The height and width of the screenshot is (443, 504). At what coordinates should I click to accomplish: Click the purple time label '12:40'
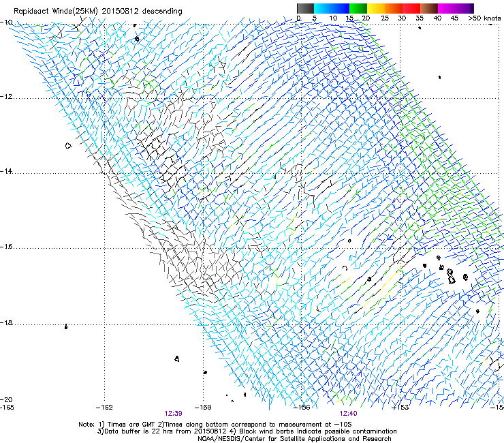[348, 414]
